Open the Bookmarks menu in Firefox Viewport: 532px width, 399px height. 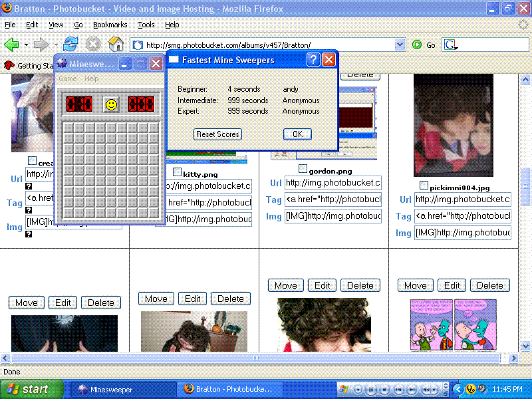click(110, 25)
